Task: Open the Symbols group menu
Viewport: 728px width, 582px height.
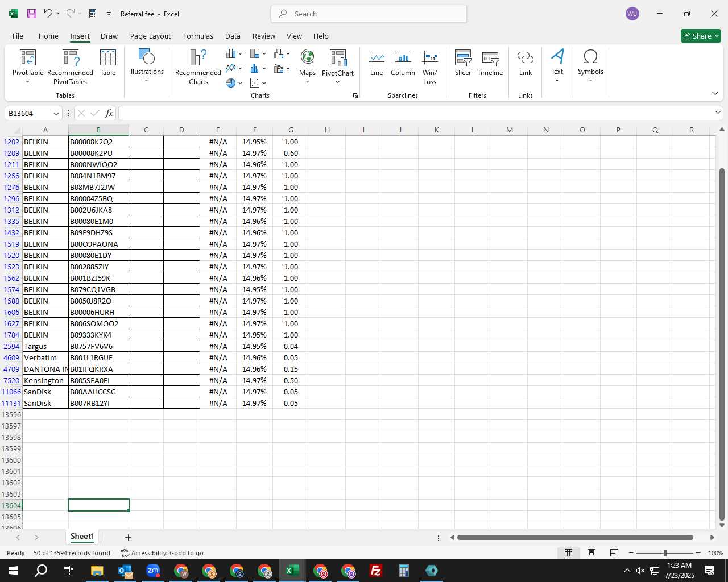Action: [x=590, y=66]
